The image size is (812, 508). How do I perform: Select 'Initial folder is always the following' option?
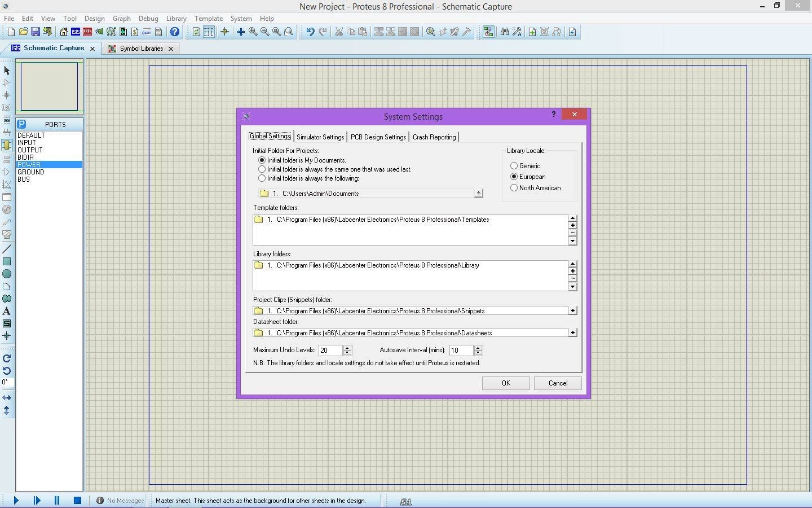308,178
